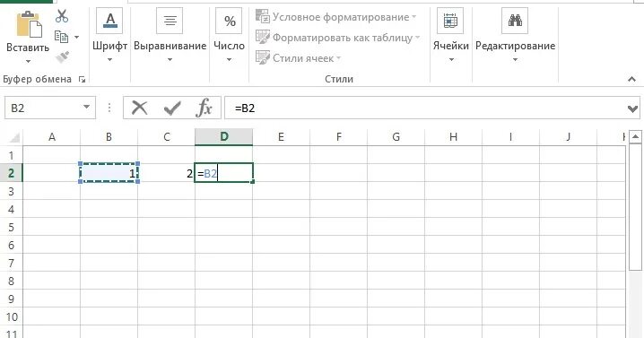Image resolution: width=644 pixels, height=338 pixels.
Task: Open the Вставить dropdown arrow
Action: click(x=28, y=61)
